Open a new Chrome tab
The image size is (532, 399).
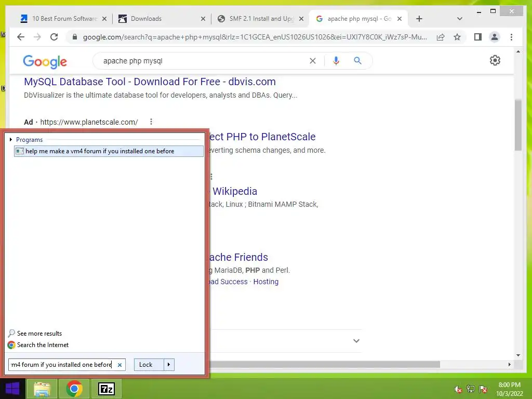419,19
